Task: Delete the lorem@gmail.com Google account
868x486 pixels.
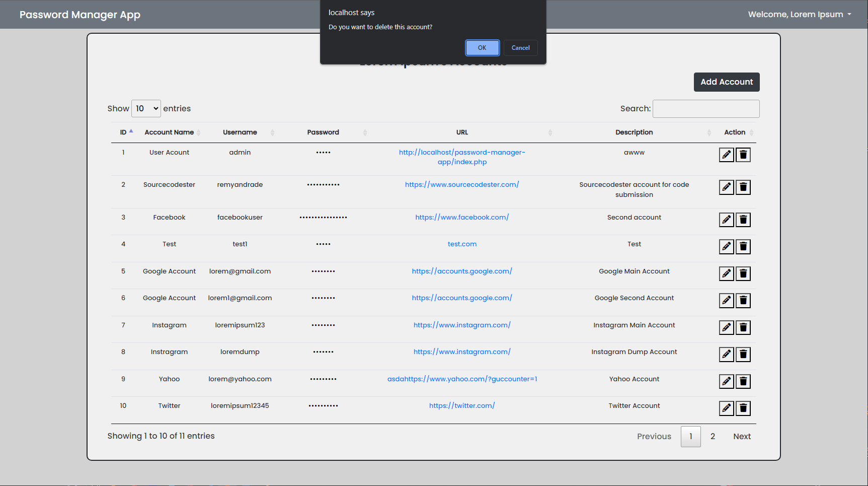Action: coord(743,273)
